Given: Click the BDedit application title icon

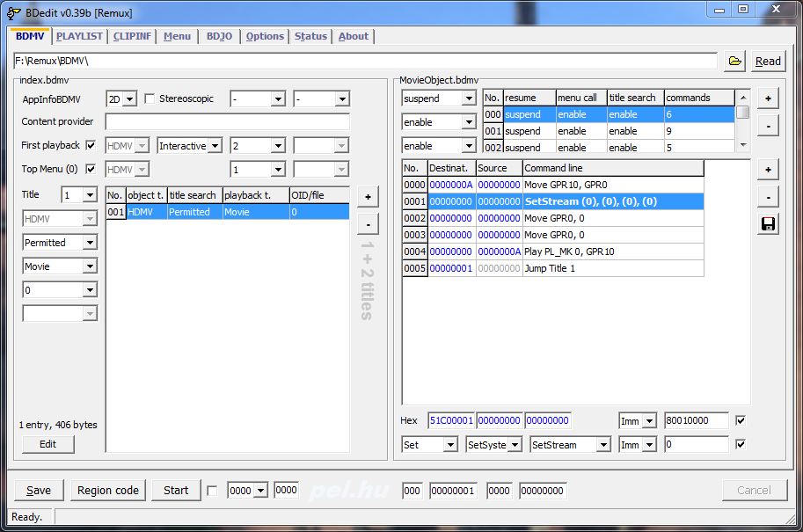Looking at the screenshot, I should point(14,13).
